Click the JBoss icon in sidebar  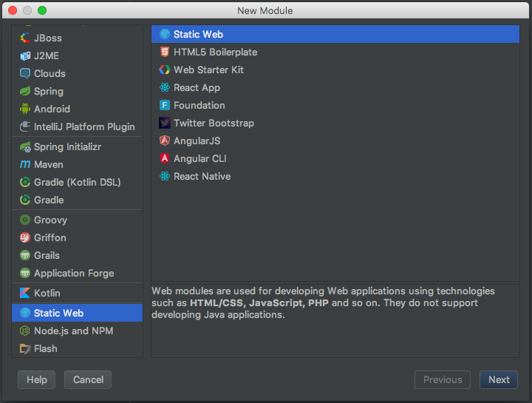pyautogui.click(x=25, y=38)
